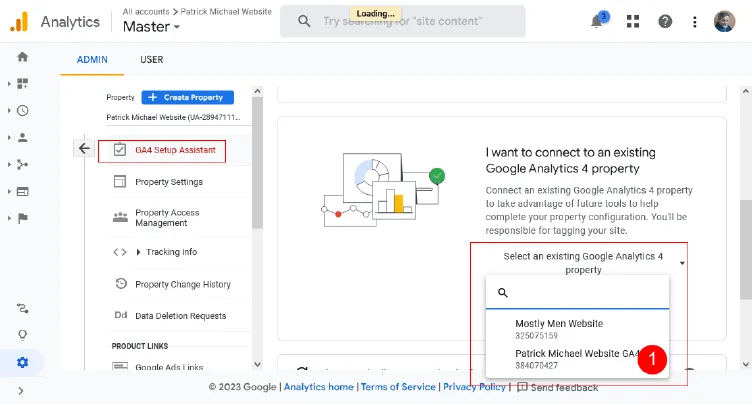Expand Audience section arrow in sidebar
Screen dimensions: 752x405
coord(9,137)
